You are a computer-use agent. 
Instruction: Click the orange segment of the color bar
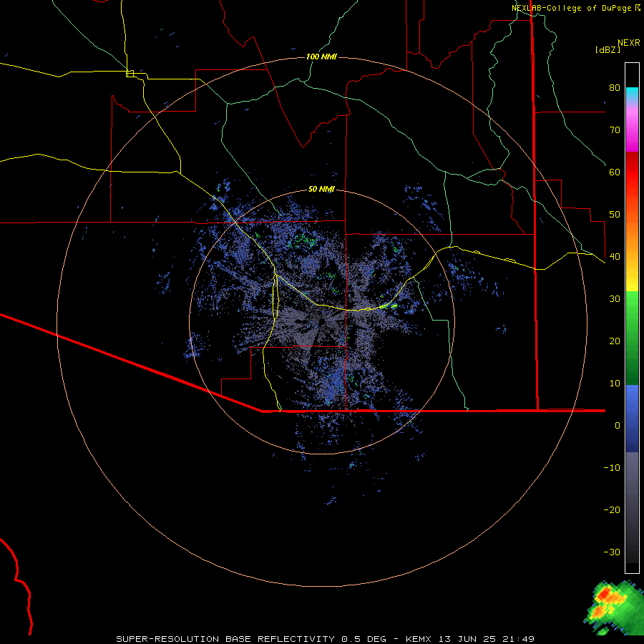tap(632, 240)
